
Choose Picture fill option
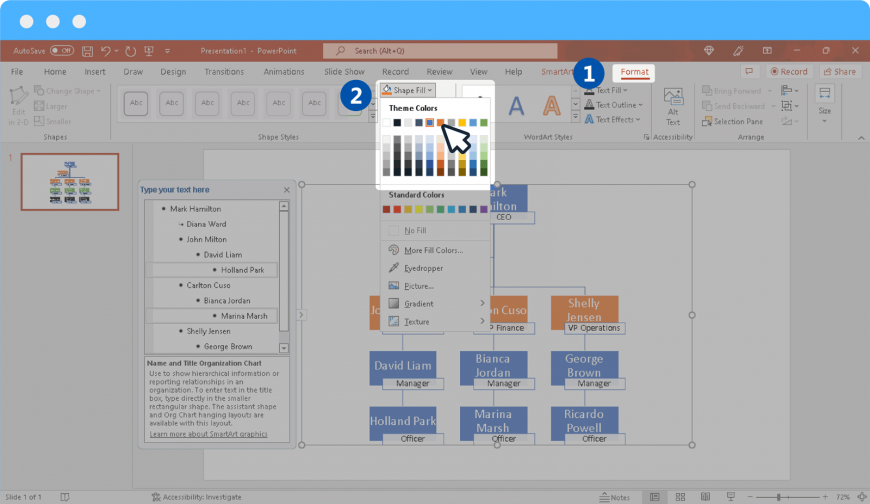tap(435, 286)
